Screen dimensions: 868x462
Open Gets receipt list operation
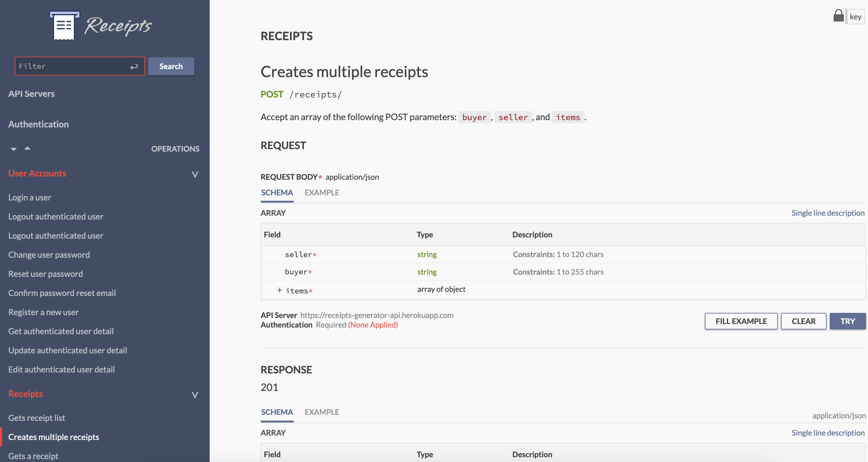pos(37,418)
